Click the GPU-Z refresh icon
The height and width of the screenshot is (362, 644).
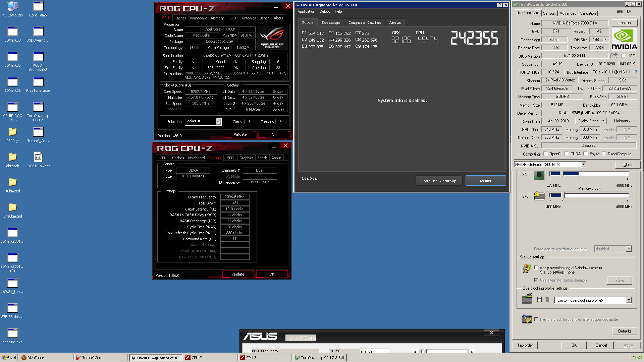[x=629, y=12]
